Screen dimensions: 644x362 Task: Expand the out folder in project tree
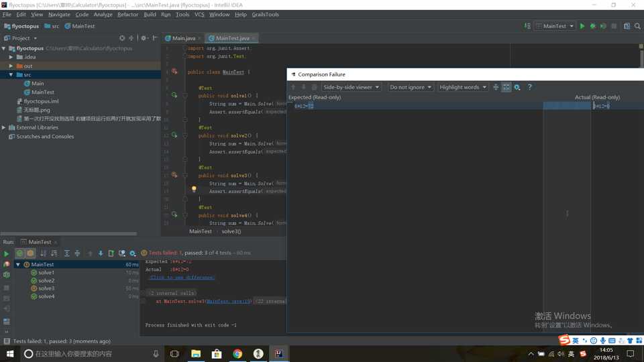[11, 66]
